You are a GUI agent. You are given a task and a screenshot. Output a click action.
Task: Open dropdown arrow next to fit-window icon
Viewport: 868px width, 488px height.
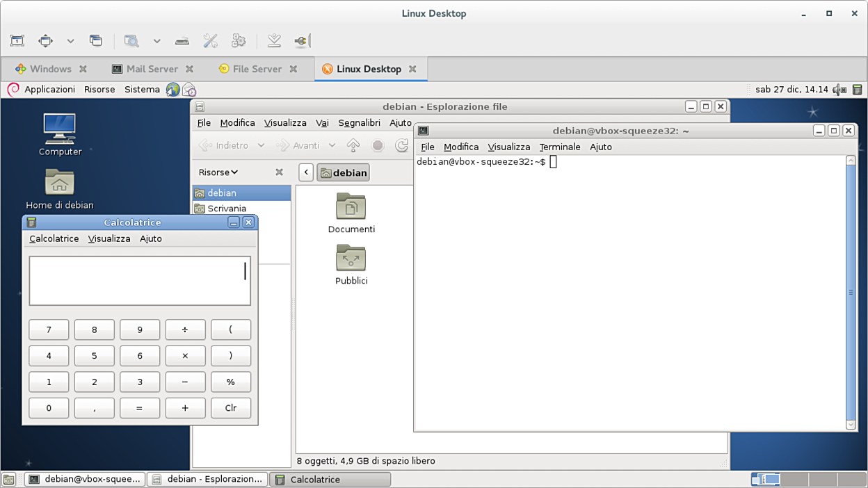(70, 41)
